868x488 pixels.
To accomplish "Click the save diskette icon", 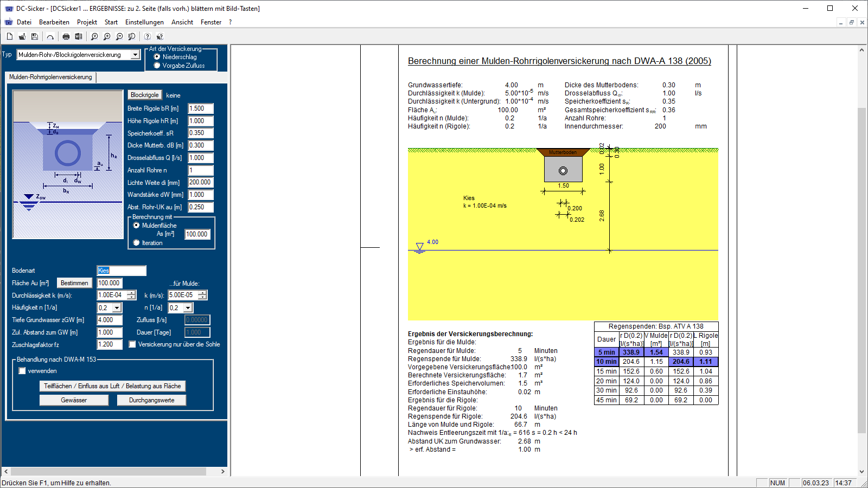I will (35, 36).
